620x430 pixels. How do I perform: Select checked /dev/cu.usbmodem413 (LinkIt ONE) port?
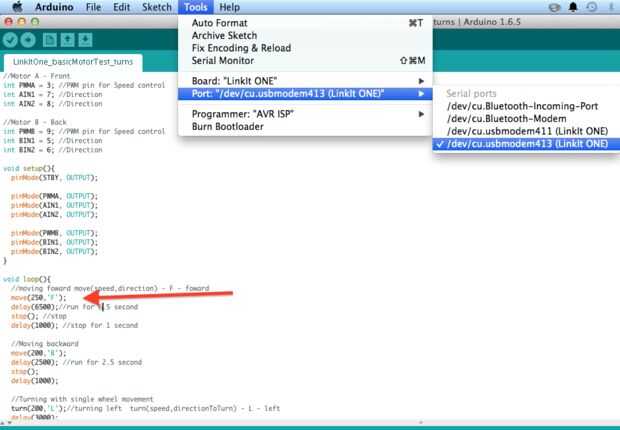526,144
